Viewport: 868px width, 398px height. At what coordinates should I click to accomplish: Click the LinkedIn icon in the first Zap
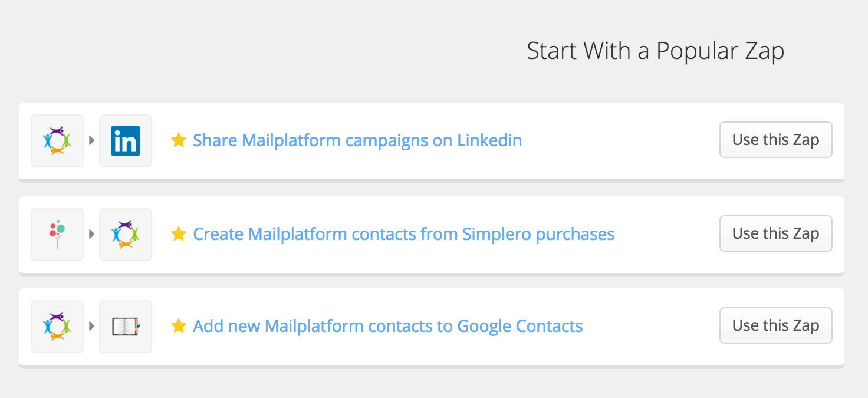pos(126,141)
